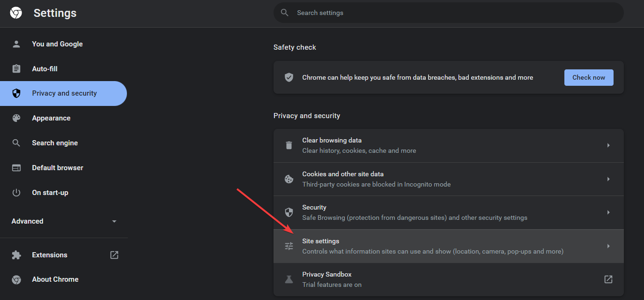Open Clear browsing data via its arrow

pos(608,145)
